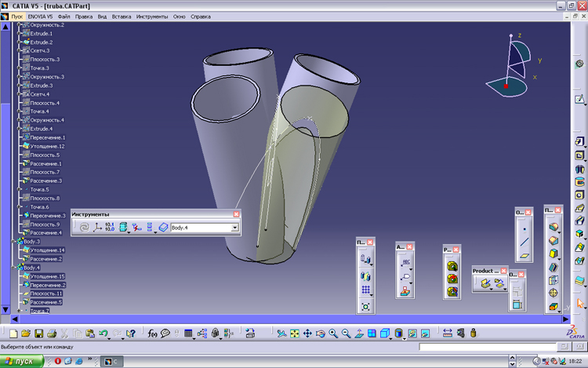Click the Line tool in floating toolbar
The height and width of the screenshot is (368, 588).
(524, 243)
